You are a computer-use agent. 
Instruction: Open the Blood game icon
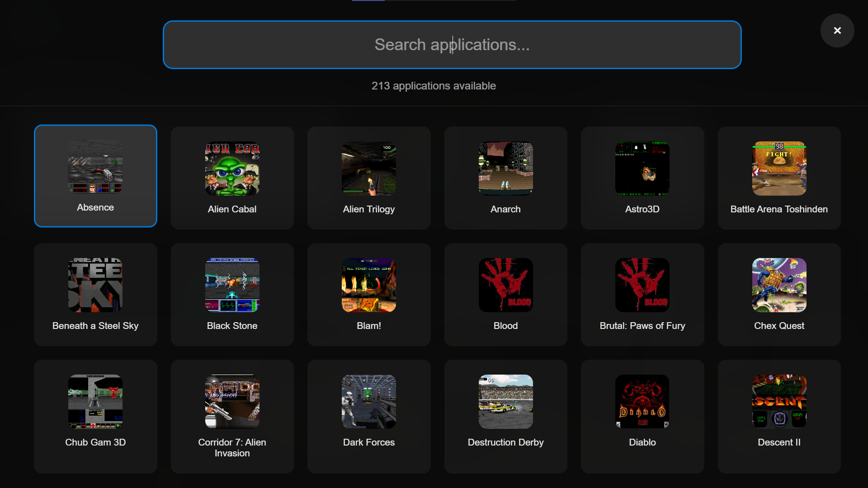point(505,285)
